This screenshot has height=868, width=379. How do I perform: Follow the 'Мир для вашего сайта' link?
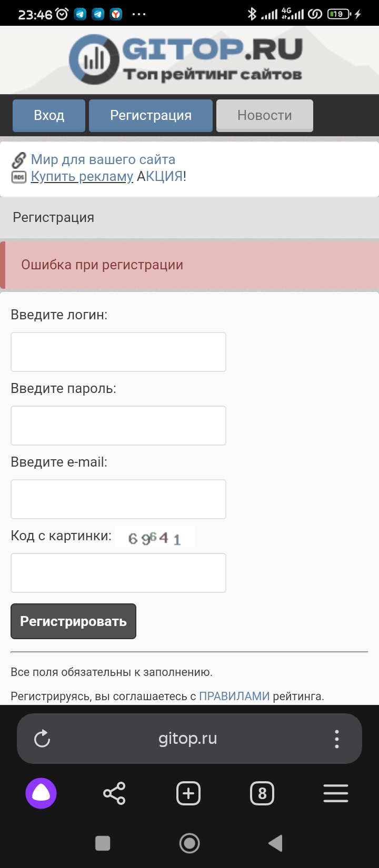(103, 159)
